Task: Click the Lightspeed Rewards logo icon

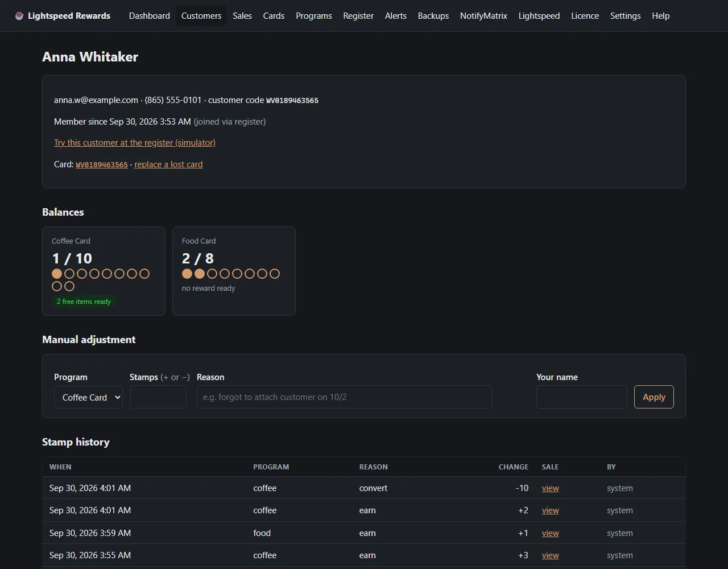Action: click(x=19, y=16)
